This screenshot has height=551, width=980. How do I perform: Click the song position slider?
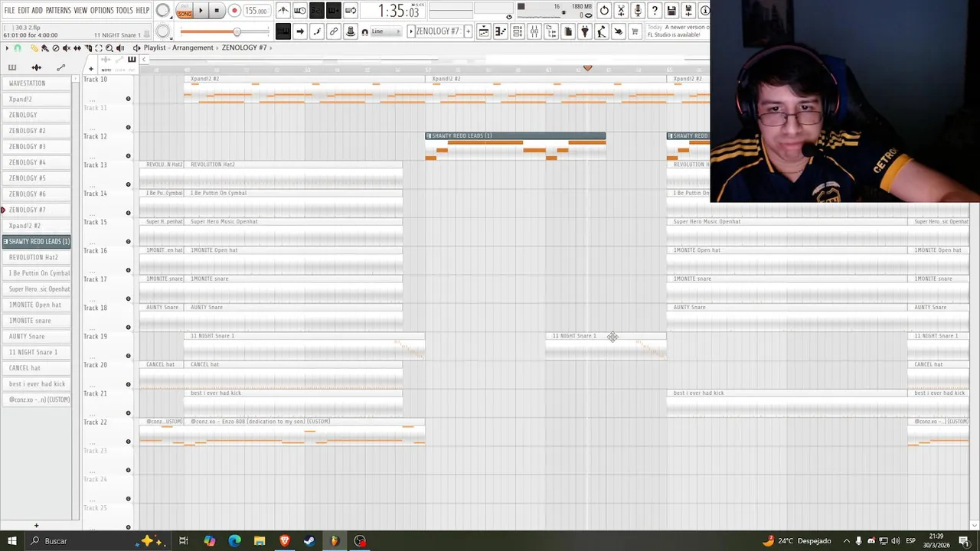click(224, 31)
